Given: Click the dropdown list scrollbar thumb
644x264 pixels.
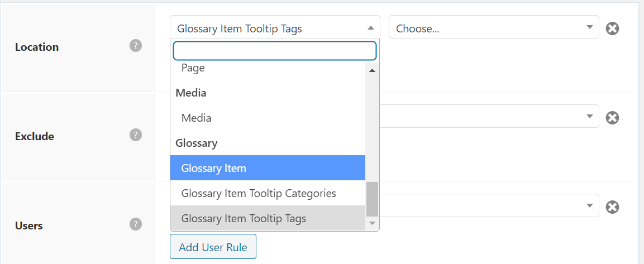Looking at the screenshot, I should pos(372,199).
